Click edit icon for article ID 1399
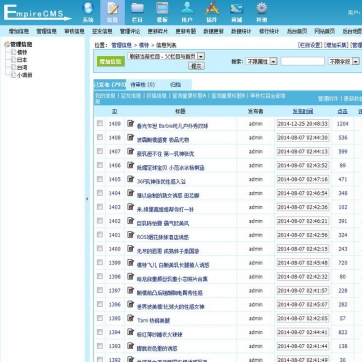Viewport: 362px width, 362px height. click(130, 263)
